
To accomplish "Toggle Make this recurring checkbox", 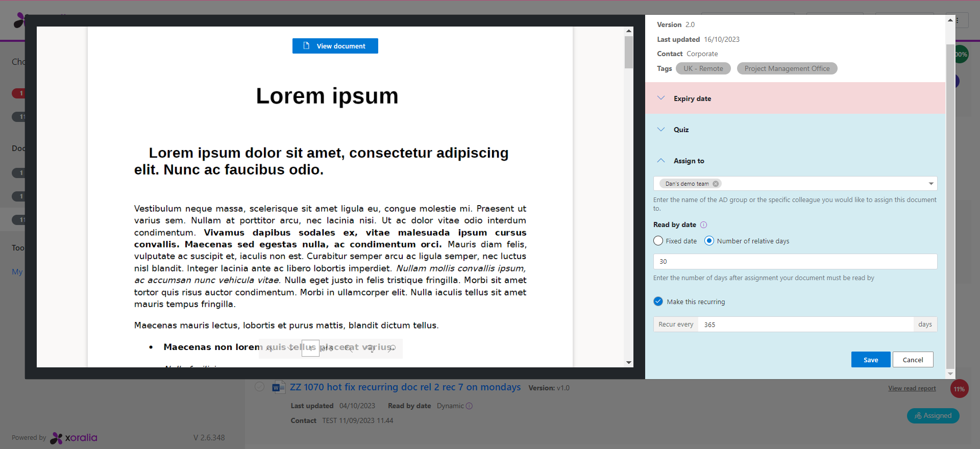I will (658, 302).
